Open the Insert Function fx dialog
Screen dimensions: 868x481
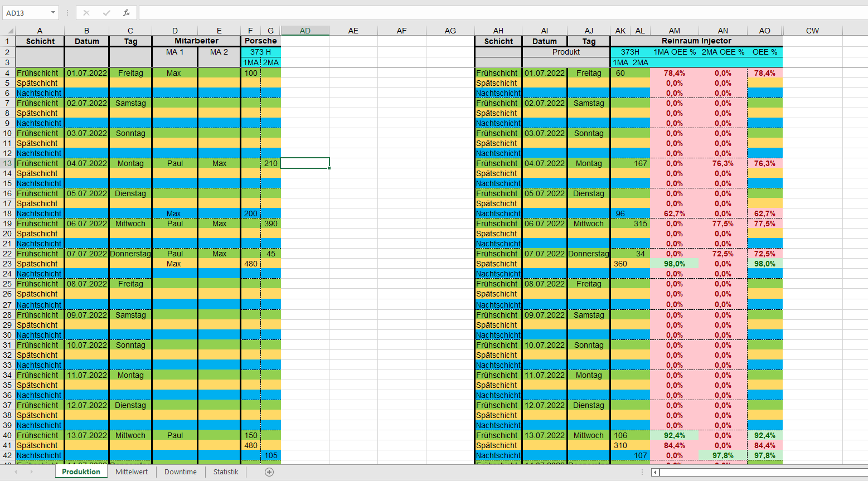click(x=127, y=13)
